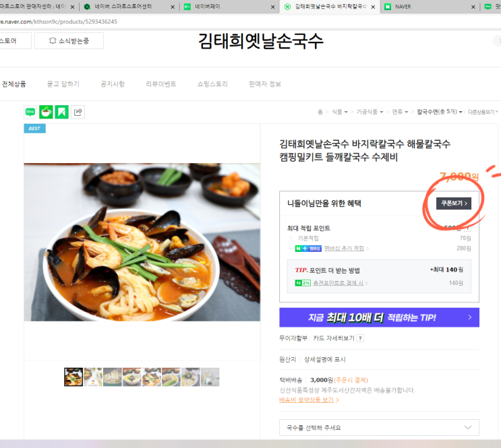The image size is (501, 448).
Task: Select the second product thumbnail
Action: click(93, 377)
